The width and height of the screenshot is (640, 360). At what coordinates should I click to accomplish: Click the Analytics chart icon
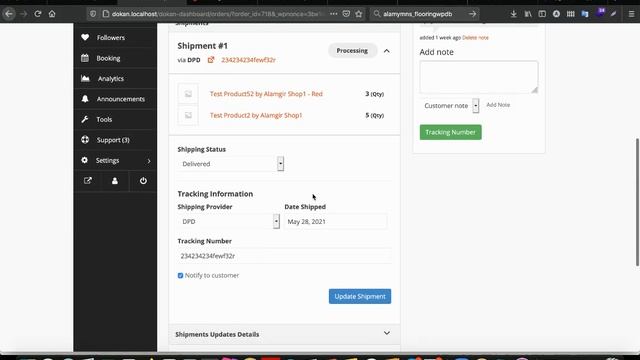(x=85, y=78)
